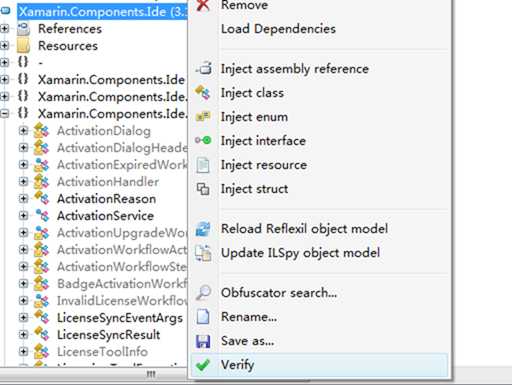Screen dimensions: 512x385
Task: Expand the Resources folder node
Action: (x=4, y=45)
